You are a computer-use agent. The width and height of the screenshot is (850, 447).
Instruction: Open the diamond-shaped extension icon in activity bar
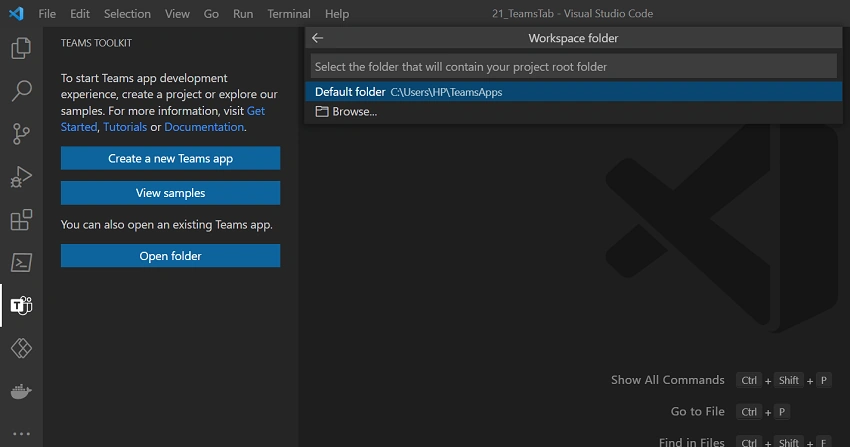coord(21,348)
